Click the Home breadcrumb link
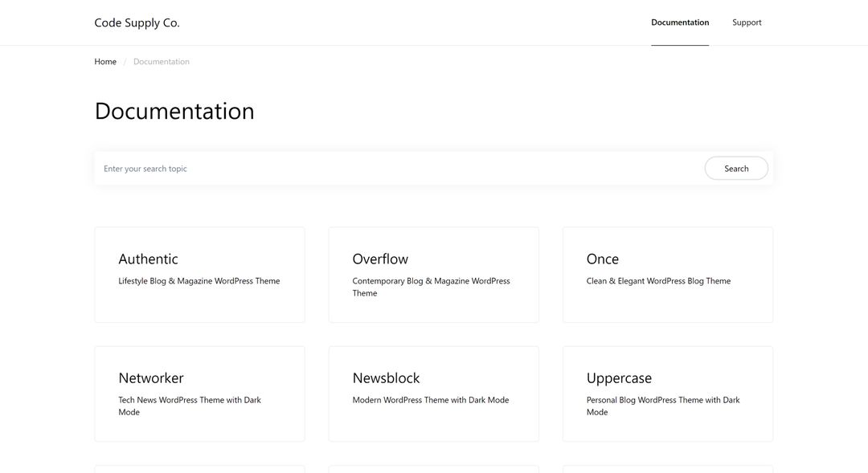Screen dimensions: 868x473 [x=105, y=62]
